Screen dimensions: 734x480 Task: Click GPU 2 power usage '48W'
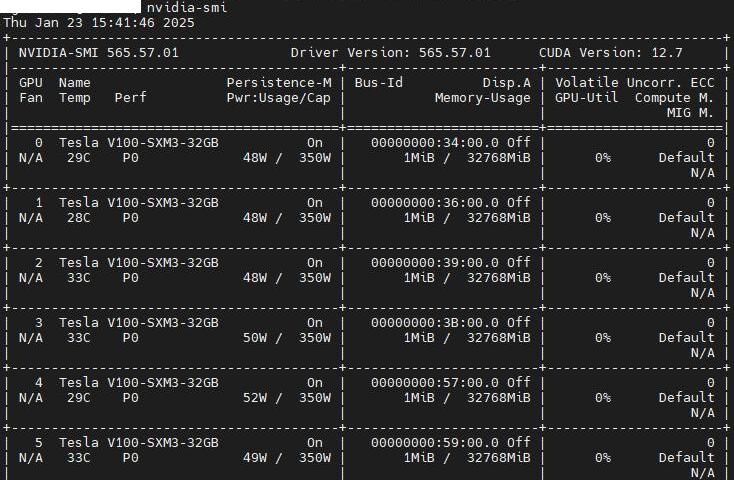[x=255, y=277]
